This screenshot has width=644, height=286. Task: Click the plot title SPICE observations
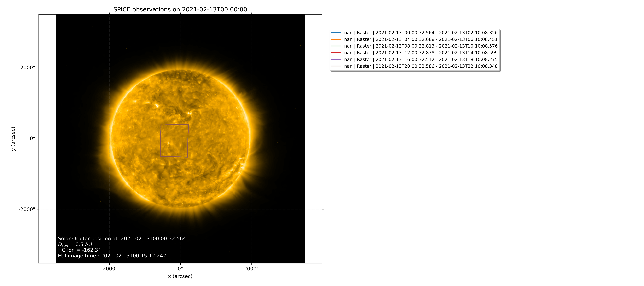point(180,10)
